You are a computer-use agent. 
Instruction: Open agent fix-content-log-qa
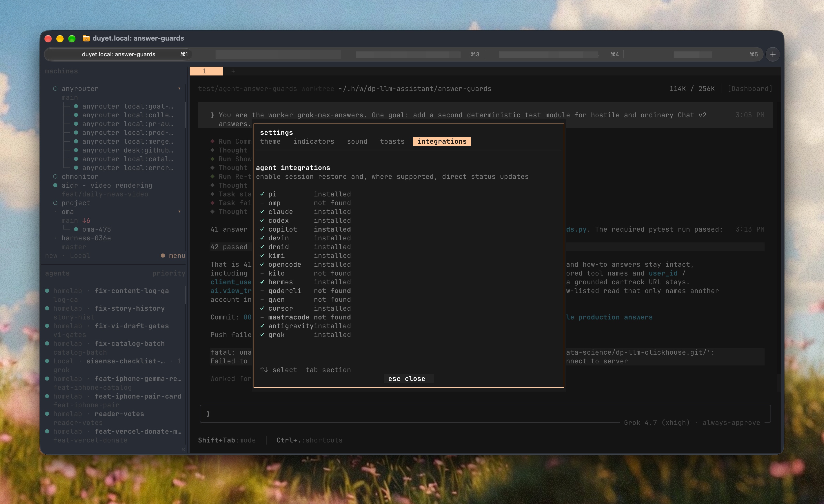(131, 291)
